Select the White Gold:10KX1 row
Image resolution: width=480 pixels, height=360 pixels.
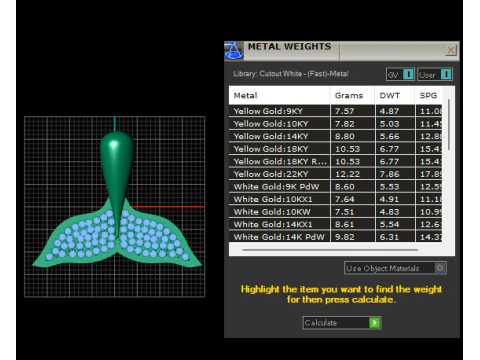[336, 199]
